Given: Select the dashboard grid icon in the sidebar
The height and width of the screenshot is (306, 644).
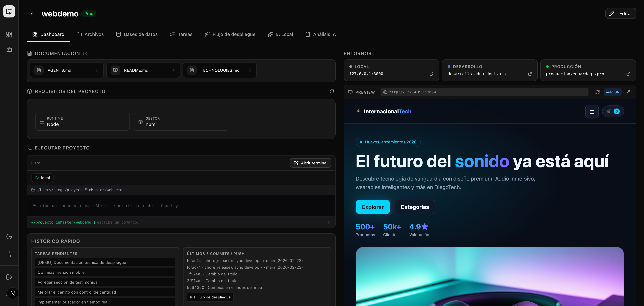Looking at the screenshot, I should [x=9, y=35].
